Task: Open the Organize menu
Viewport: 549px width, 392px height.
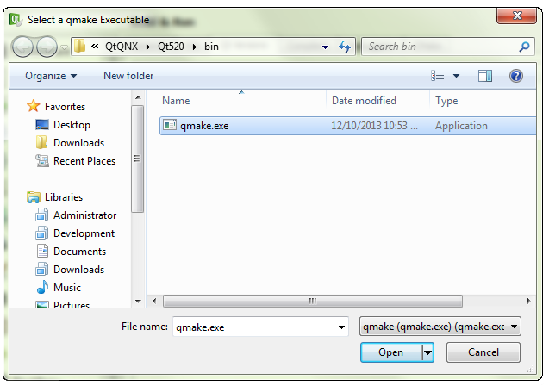Action: tap(51, 76)
